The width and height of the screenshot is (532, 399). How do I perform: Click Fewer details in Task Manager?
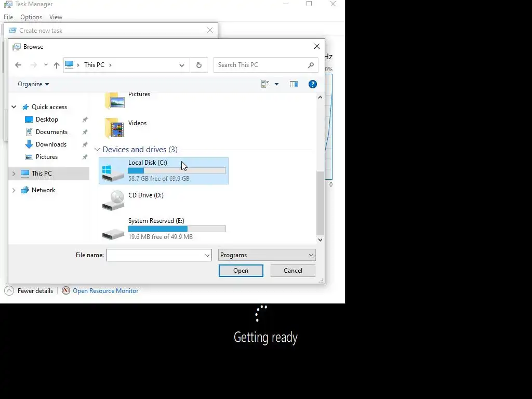[35, 291]
